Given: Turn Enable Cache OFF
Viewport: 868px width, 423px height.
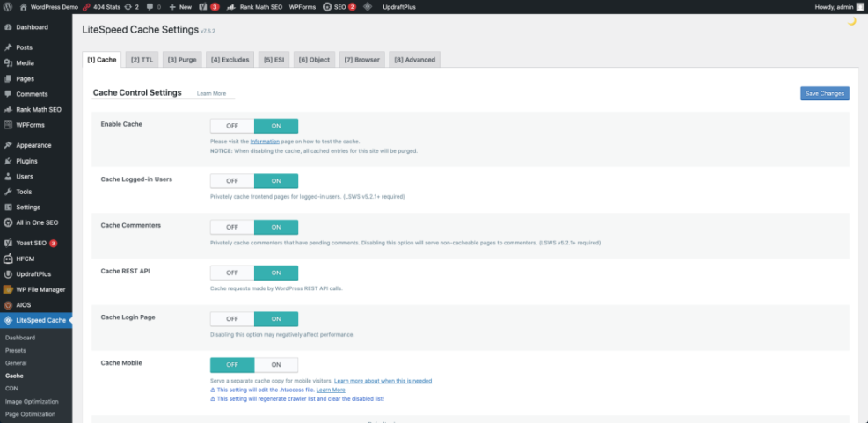Looking at the screenshot, I should point(232,126).
